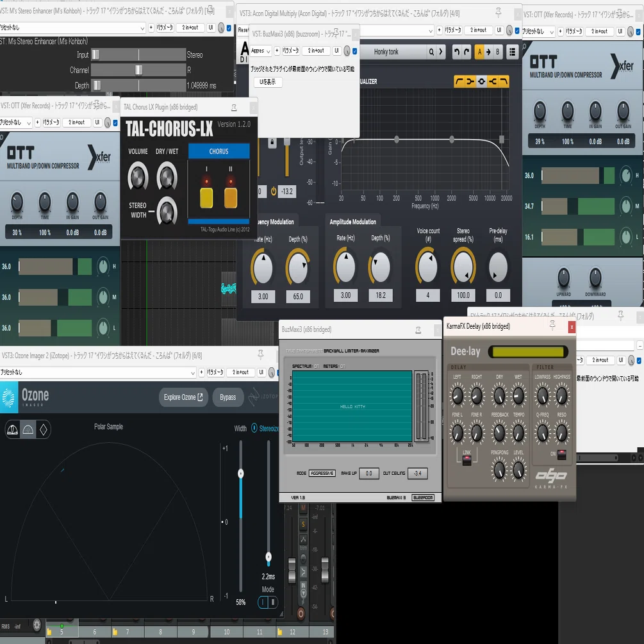644x644 pixels.
Task: Click the Channel slider in M's Stereo Enhancer
Action: [138, 70]
